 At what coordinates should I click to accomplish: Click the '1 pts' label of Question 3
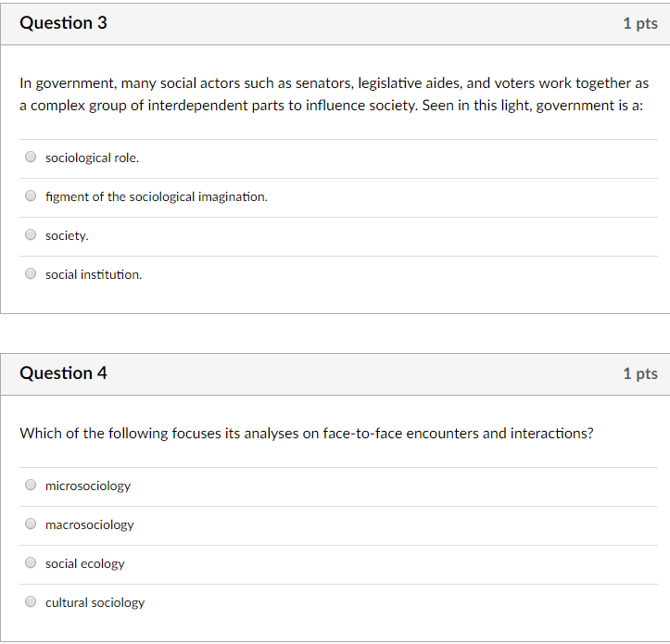pos(640,23)
